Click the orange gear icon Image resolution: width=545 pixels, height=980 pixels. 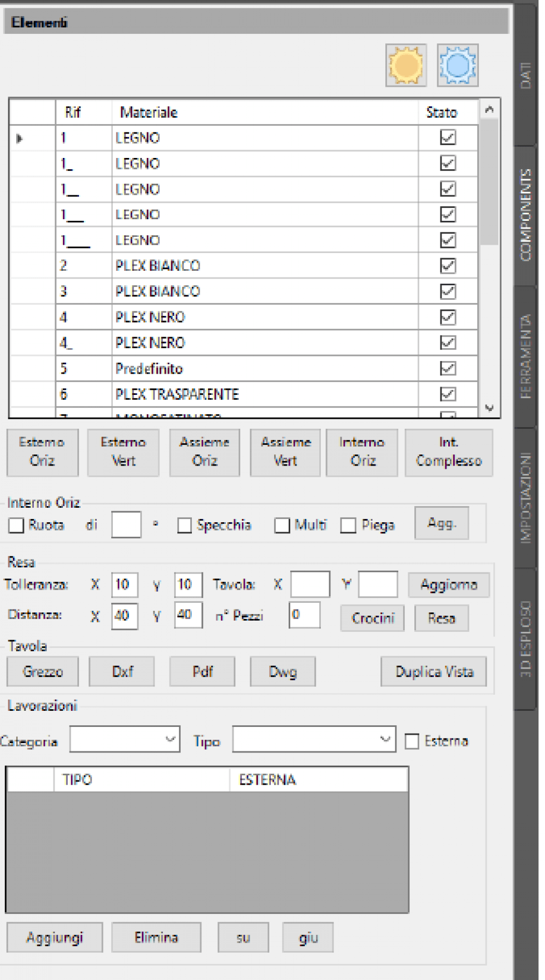coord(406,66)
